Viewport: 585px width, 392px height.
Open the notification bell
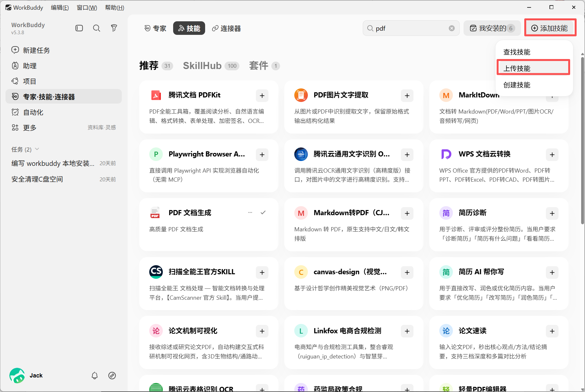[x=94, y=375]
